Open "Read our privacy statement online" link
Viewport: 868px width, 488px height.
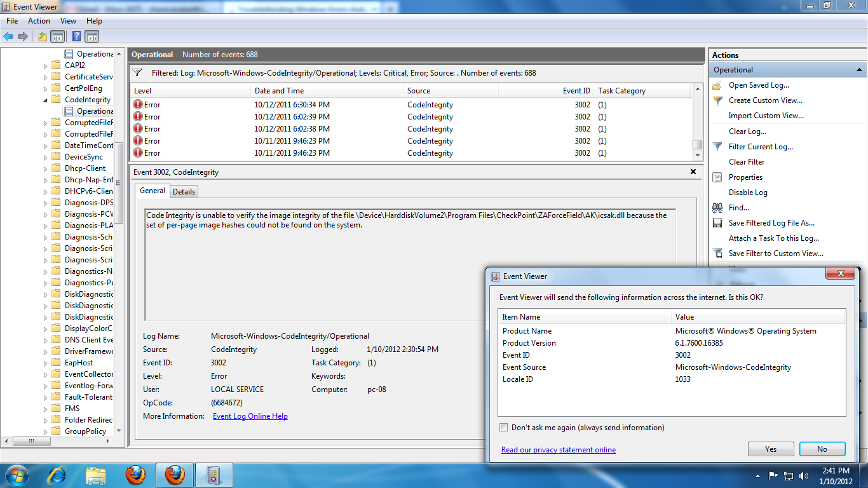tap(559, 450)
